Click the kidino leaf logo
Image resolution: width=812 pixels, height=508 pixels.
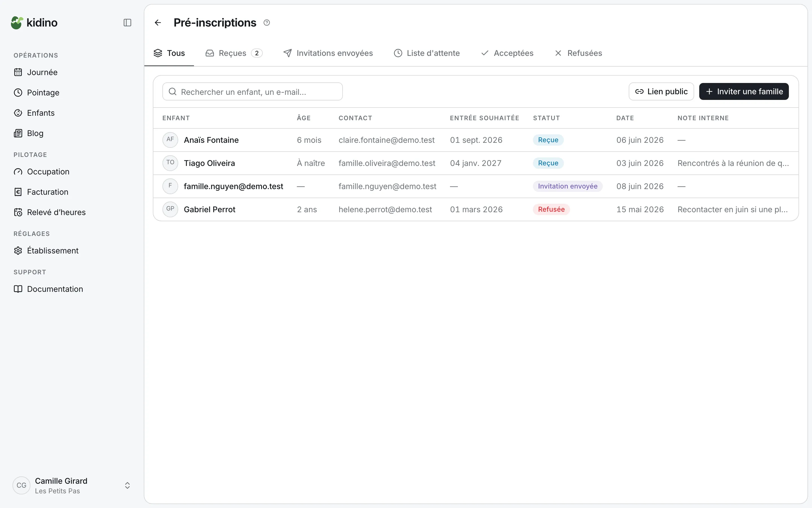pyautogui.click(x=17, y=23)
